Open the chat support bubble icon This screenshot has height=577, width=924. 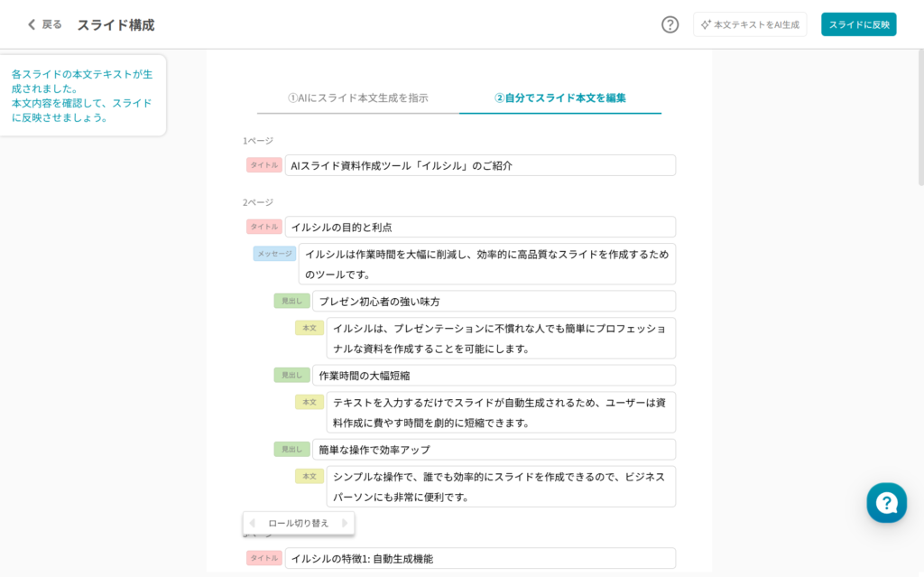pos(886,503)
